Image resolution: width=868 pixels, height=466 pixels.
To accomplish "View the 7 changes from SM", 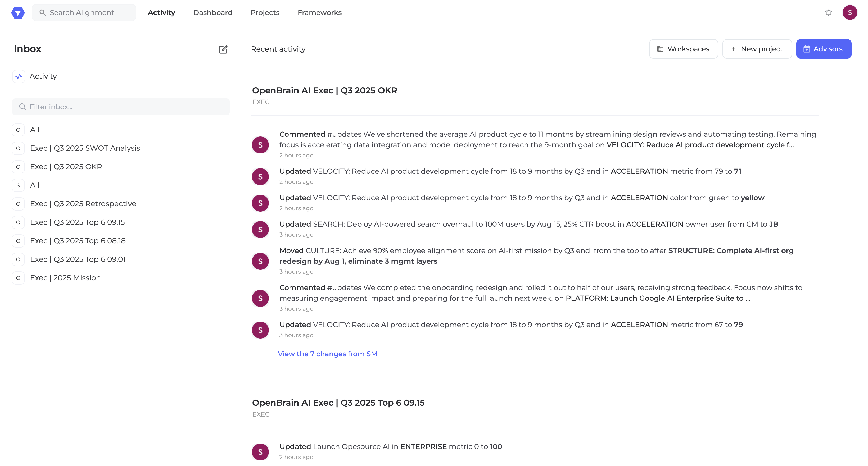I will click(327, 354).
